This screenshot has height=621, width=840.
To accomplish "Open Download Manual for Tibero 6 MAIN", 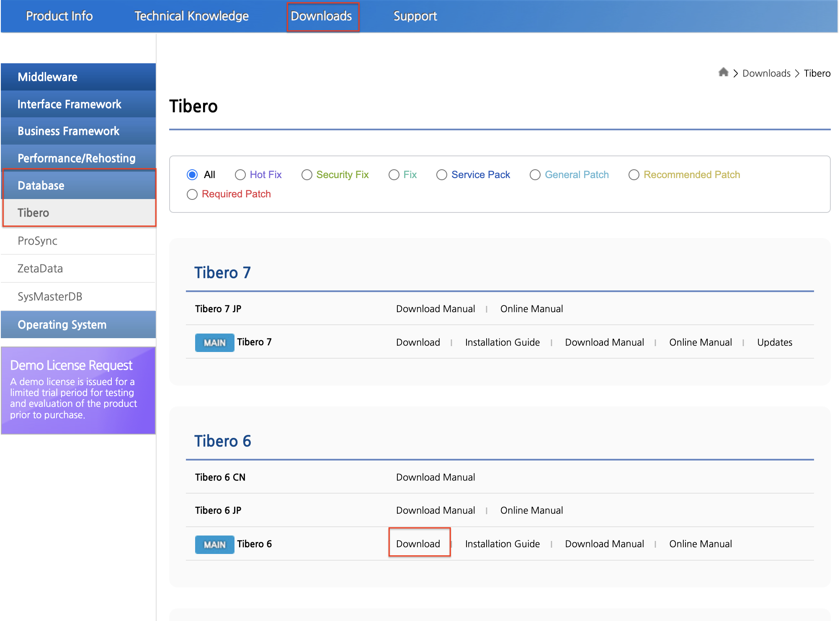I will pos(605,544).
